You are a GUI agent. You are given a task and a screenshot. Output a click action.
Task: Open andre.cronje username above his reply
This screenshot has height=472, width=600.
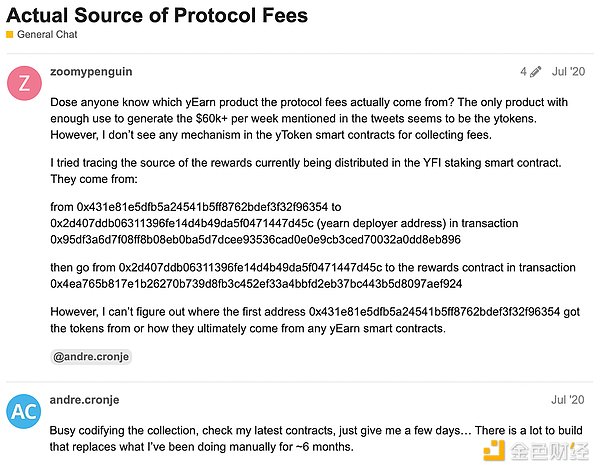pyautogui.click(x=85, y=399)
